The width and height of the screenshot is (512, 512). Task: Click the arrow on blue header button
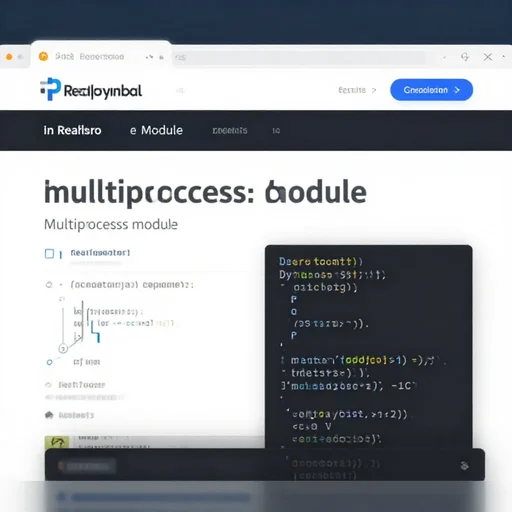[457, 90]
